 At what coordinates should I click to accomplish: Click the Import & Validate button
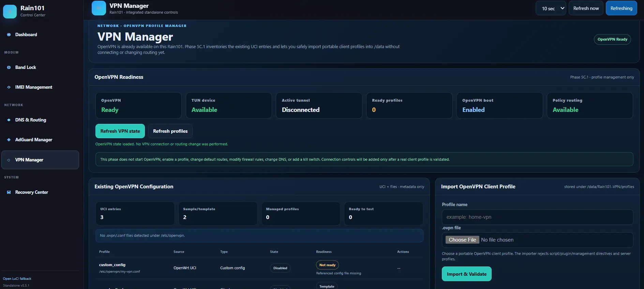pos(466,274)
